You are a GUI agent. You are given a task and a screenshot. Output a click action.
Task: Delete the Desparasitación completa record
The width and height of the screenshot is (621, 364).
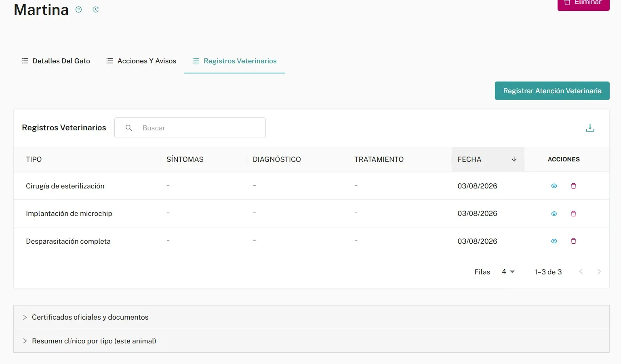coord(573,241)
